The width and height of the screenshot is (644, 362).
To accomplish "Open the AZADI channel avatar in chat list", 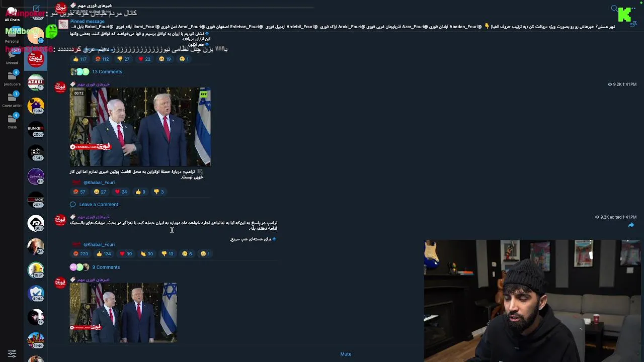I will pyautogui.click(x=36, y=82).
